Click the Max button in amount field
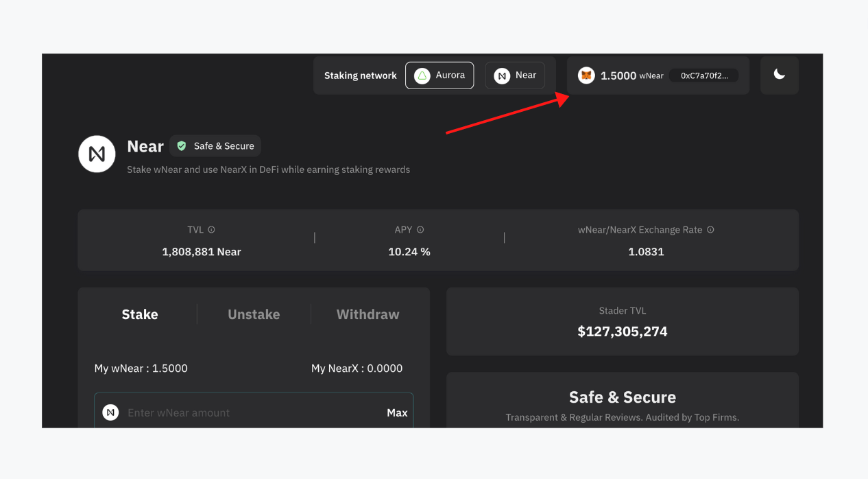This screenshot has height=479, width=868. pyautogui.click(x=397, y=412)
